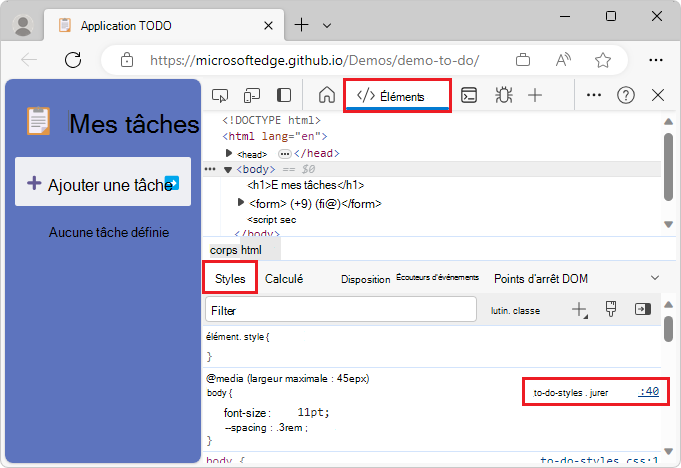Close the DevTools panel
Image resolution: width=681 pixels, height=468 pixels.
658,95
